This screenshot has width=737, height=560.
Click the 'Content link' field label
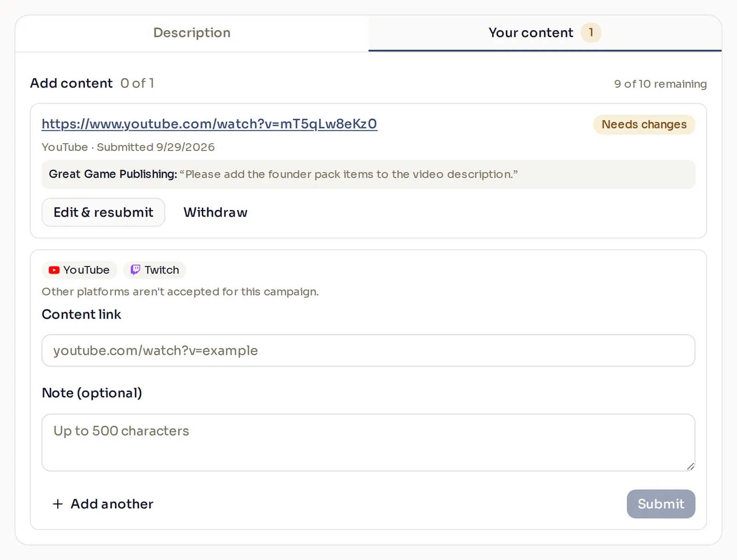tap(82, 314)
